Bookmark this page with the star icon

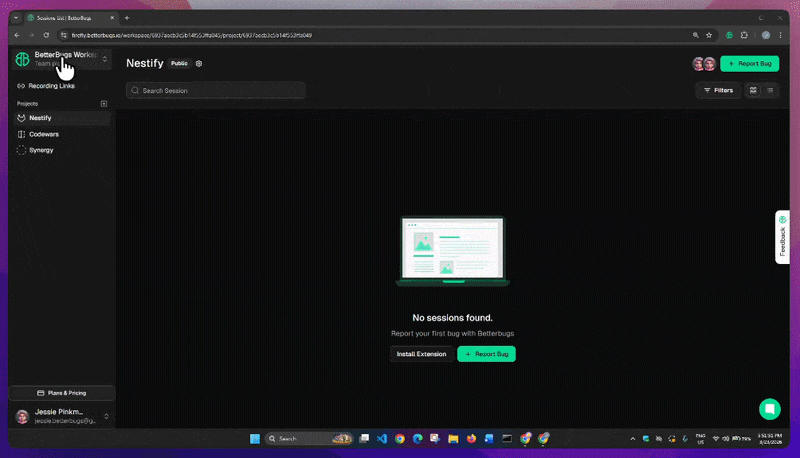709,35
